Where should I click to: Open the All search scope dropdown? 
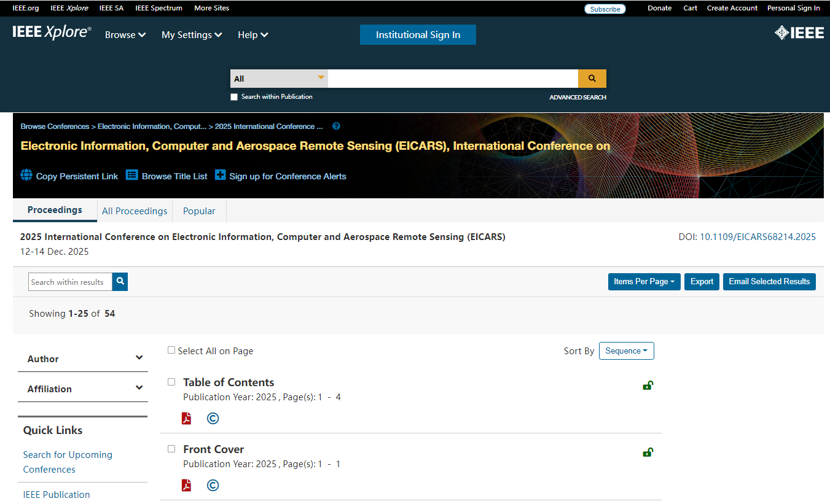click(x=279, y=79)
